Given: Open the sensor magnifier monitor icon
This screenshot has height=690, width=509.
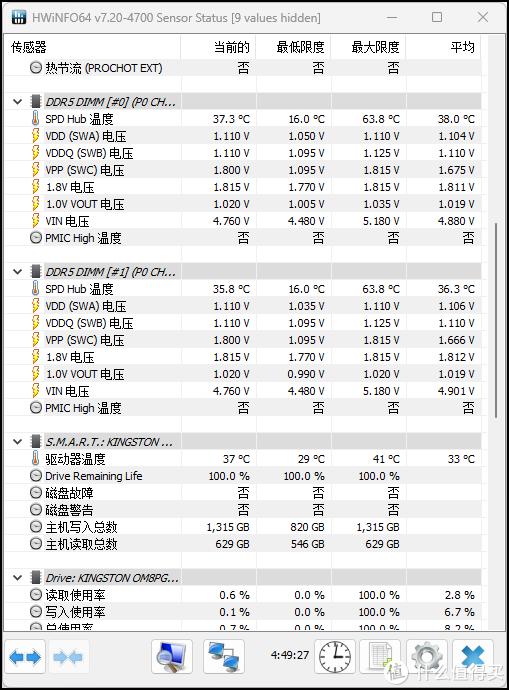Looking at the screenshot, I should pyautogui.click(x=172, y=657).
